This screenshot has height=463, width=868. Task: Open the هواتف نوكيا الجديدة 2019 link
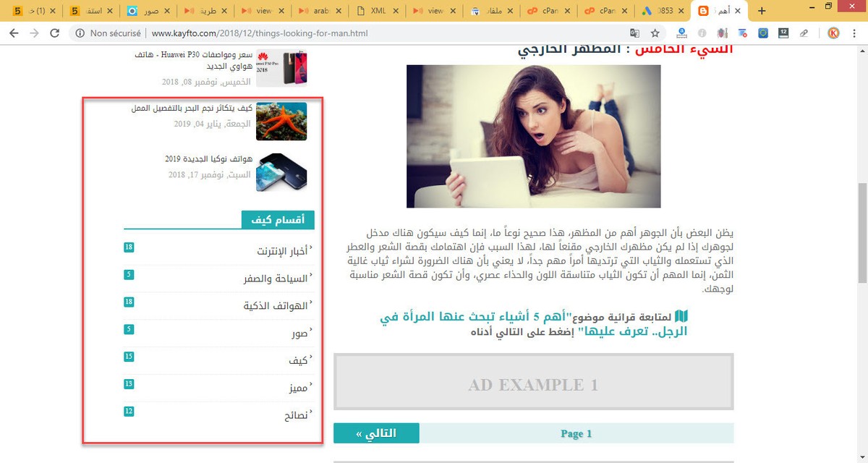pos(208,159)
